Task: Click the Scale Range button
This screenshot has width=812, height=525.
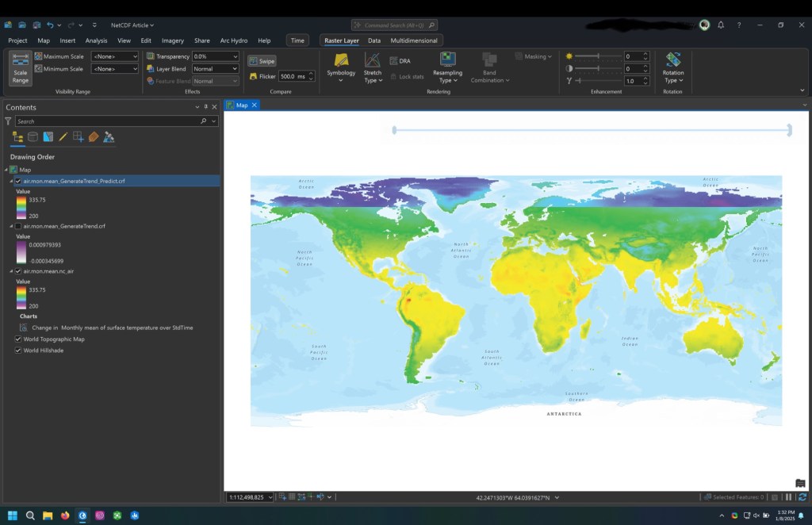Action: 21,69
